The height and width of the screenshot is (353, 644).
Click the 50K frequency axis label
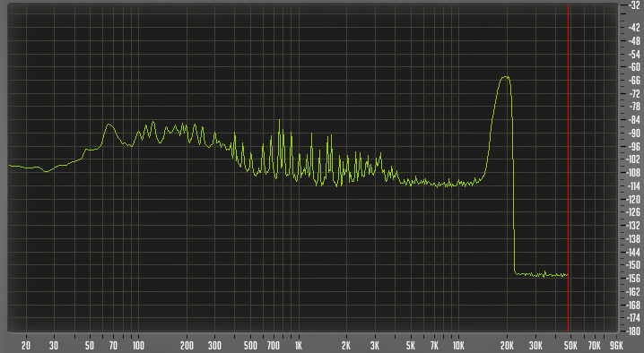570,346
